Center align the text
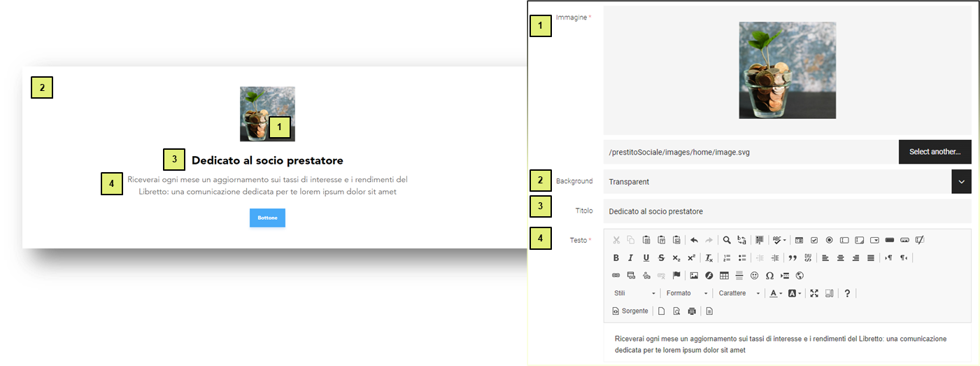The height and width of the screenshot is (366, 980). [841, 258]
